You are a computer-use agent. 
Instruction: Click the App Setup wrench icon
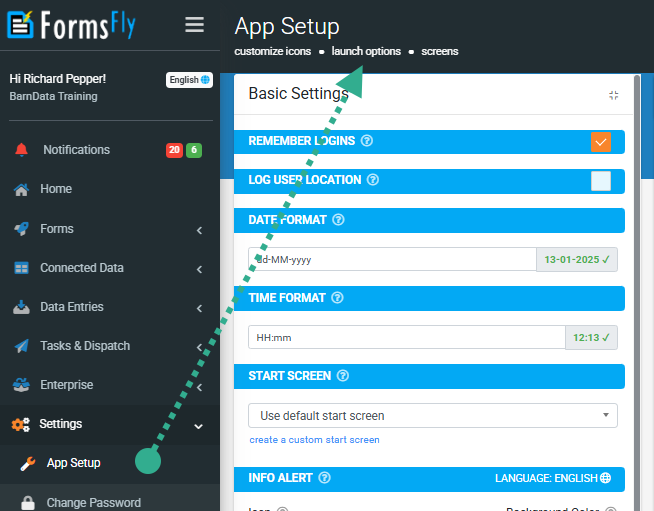point(28,463)
